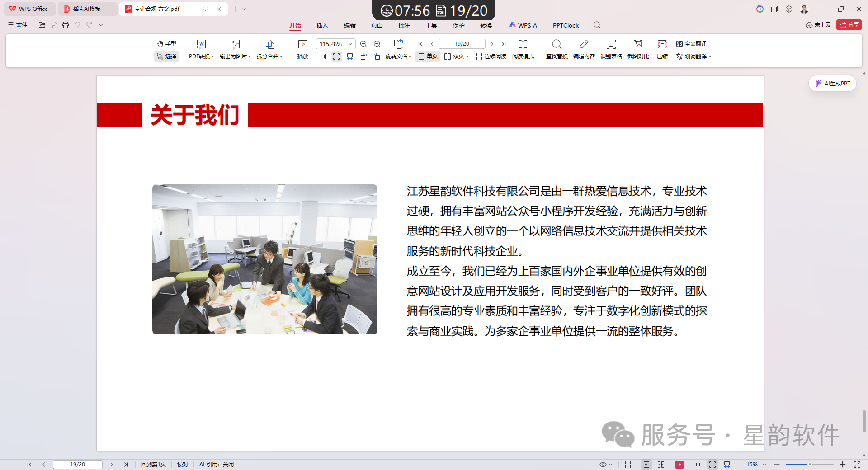The width and height of the screenshot is (868, 470).
Task: Toggle 双页 double page view
Action: (x=457, y=56)
